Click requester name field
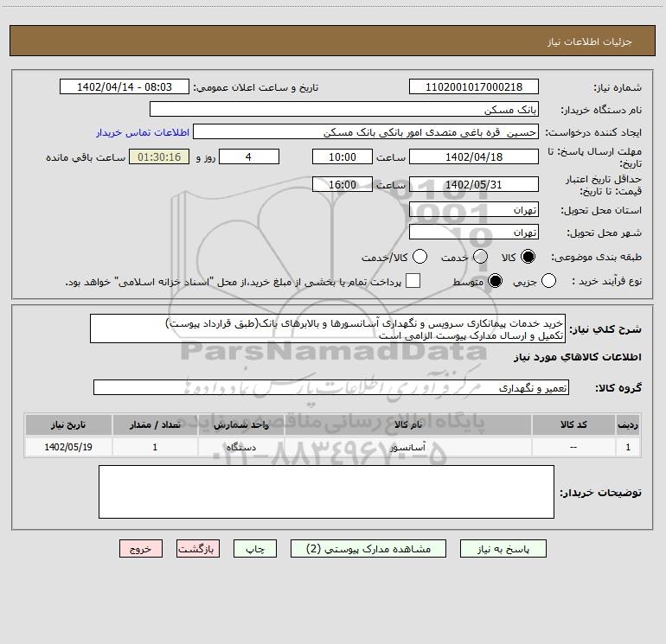 coord(366,132)
